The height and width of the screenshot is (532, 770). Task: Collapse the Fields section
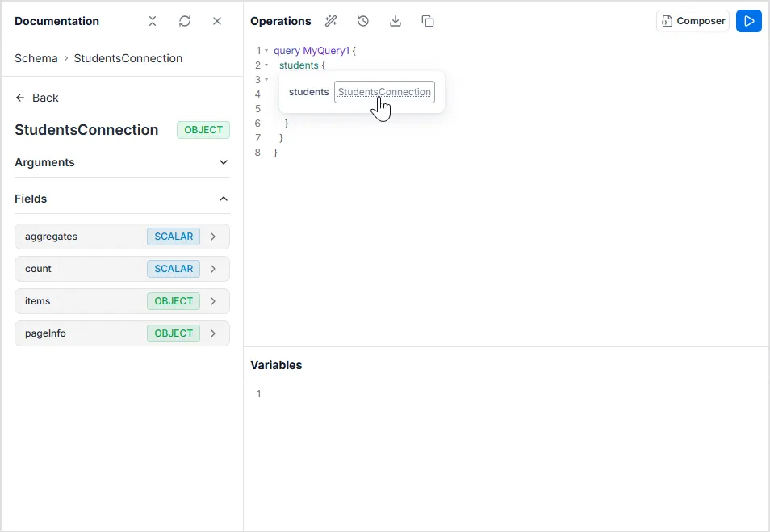pyautogui.click(x=224, y=199)
